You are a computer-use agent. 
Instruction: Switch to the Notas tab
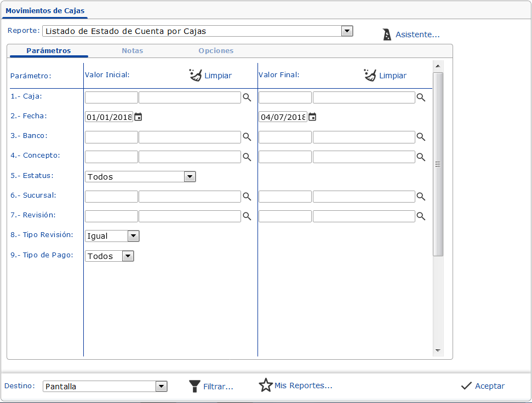(133, 50)
